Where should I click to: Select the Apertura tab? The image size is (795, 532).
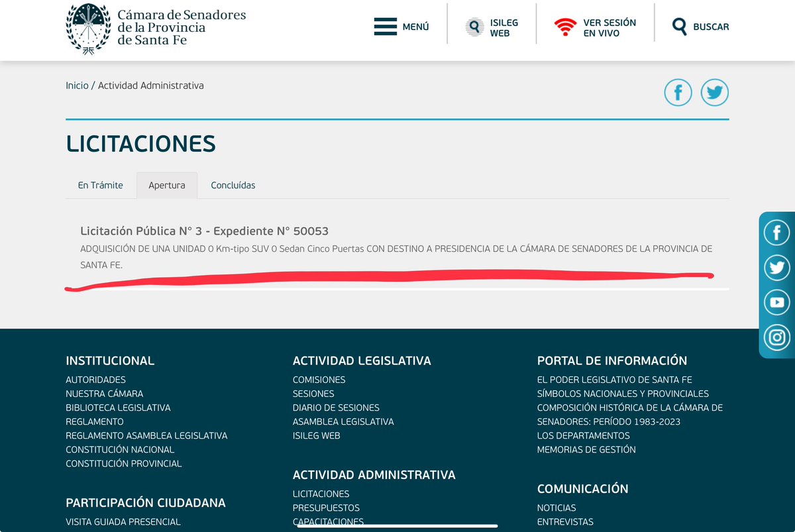pyautogui.click(x=167, y=185)
